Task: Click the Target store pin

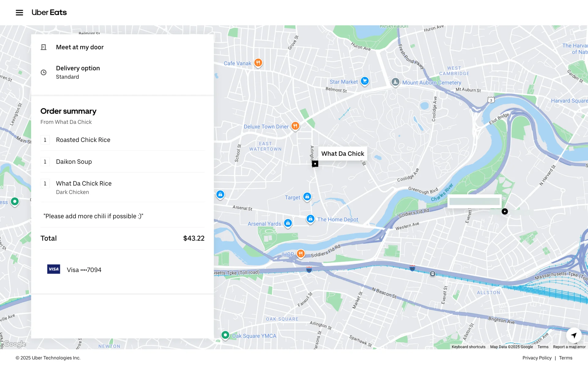Action: [x=307, y=197]
